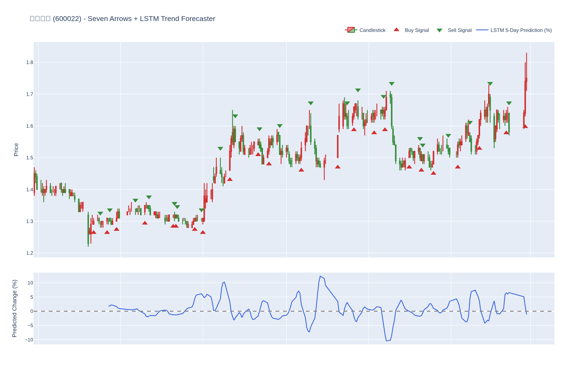Click the Price y-axis title
588x378 pixels.
pyautogui.click(x=16, y=150)
